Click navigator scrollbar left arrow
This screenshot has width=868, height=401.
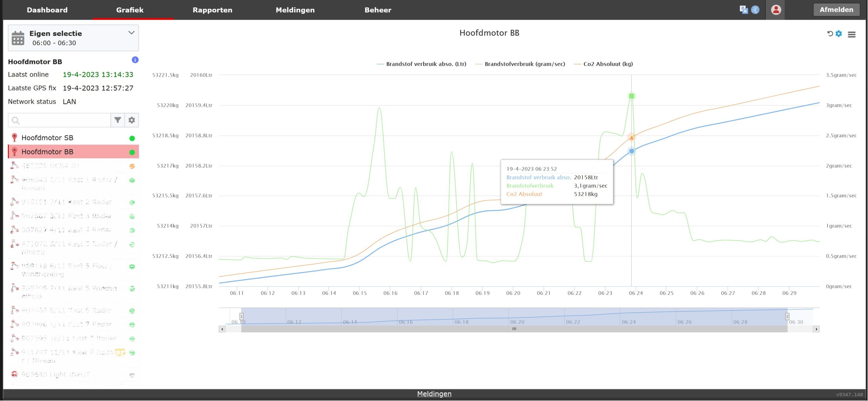(x=222, y=329)
